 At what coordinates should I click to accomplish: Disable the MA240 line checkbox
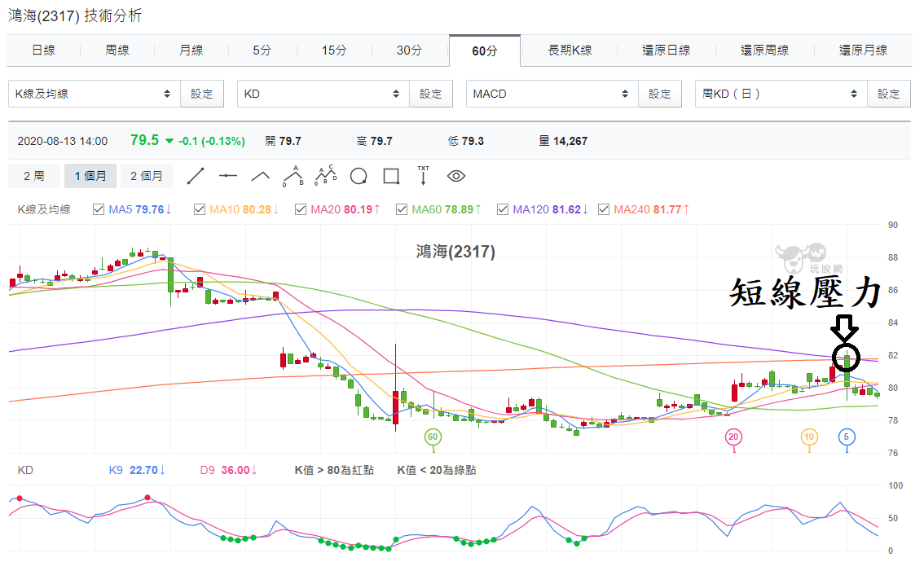tap(604, 209)
